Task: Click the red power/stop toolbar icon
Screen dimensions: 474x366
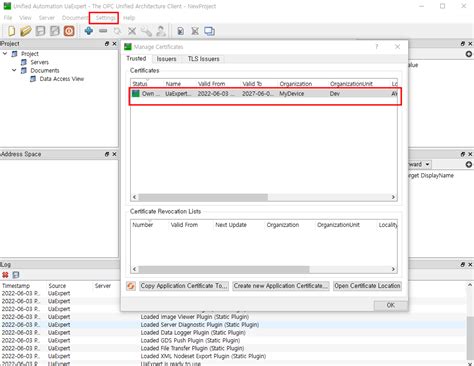Action: [69, 31]
